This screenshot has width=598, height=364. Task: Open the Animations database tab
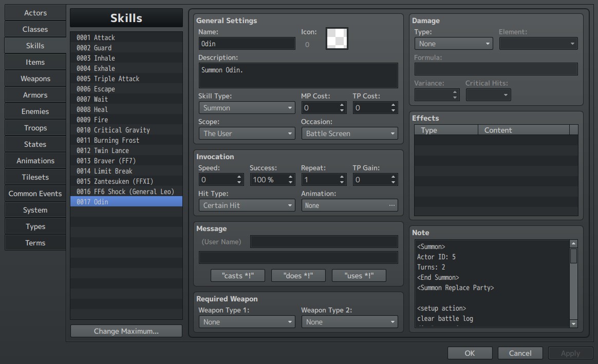(35, 161)
